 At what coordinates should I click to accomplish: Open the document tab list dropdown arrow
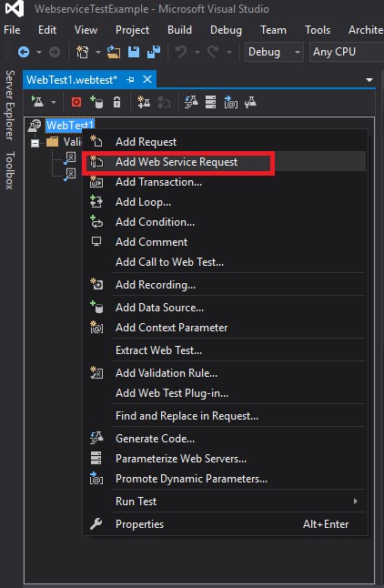point(369,80)
